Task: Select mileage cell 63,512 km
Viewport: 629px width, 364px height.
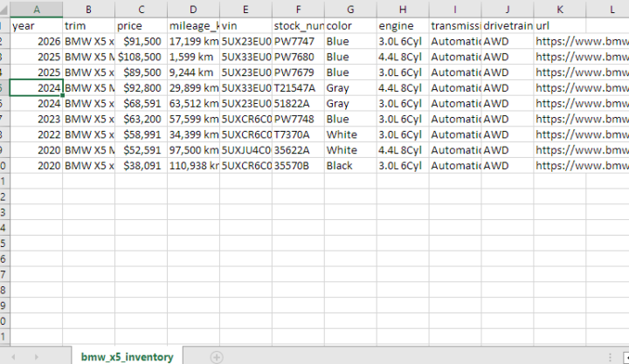Action: (x=193, y=103)
